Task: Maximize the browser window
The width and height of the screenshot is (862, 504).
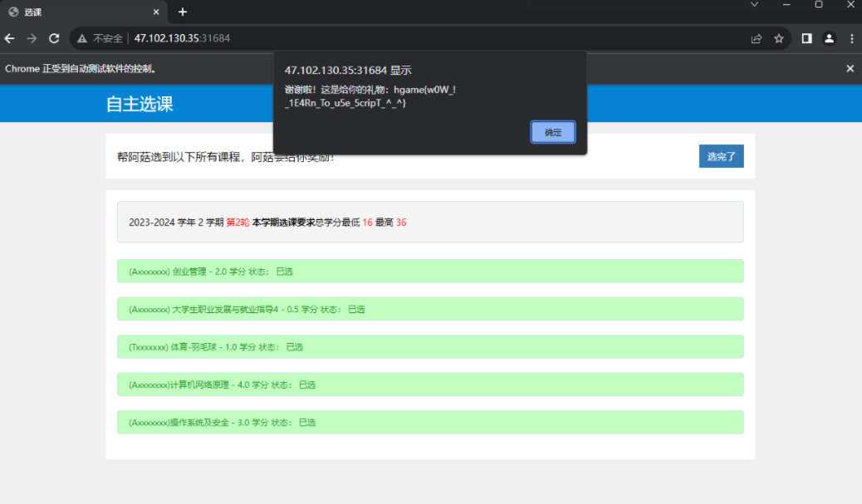Action: tap(819, 4)
